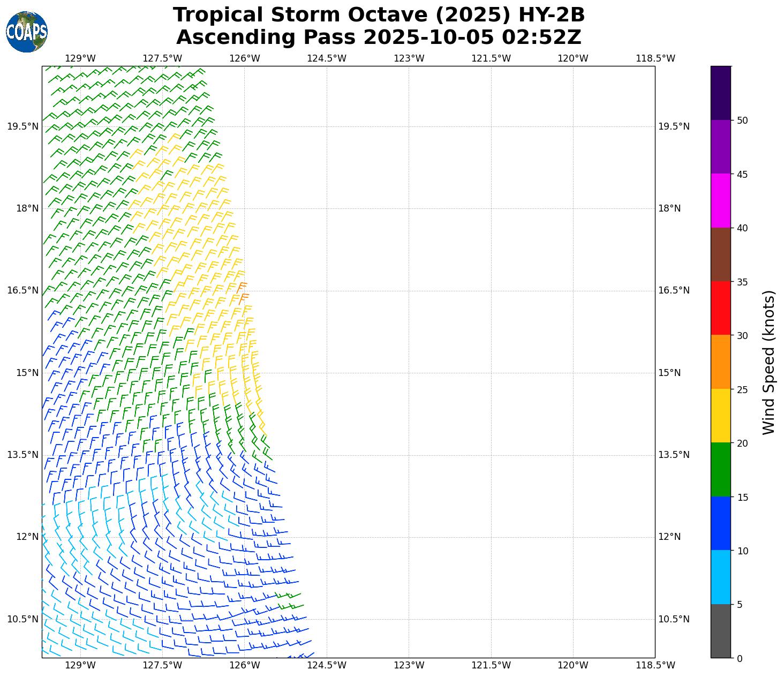
Task: Click the "Ascending Pass 2025-10-05 02:52Z" subtitle
Action: (379, 37)
